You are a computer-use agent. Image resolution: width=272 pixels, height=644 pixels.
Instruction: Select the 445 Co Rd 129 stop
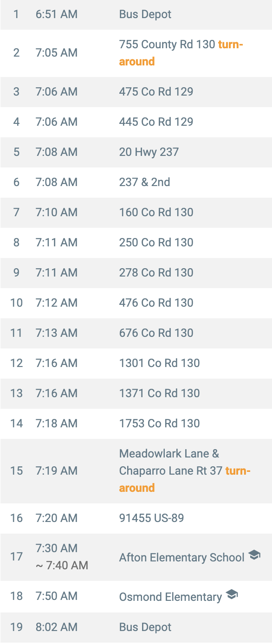136,122
